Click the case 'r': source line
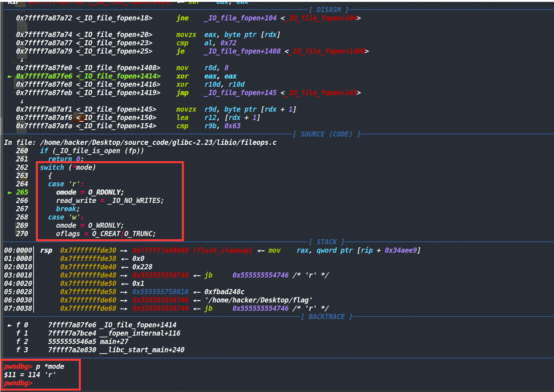Image resolution: width=554 pixels, height=392 pixels. click(66, 184)
